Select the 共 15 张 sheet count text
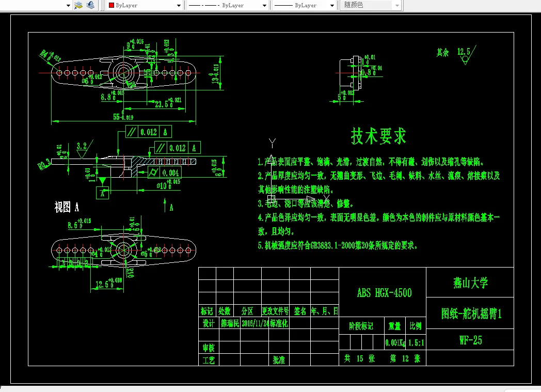541x392 pixels. 359,358
